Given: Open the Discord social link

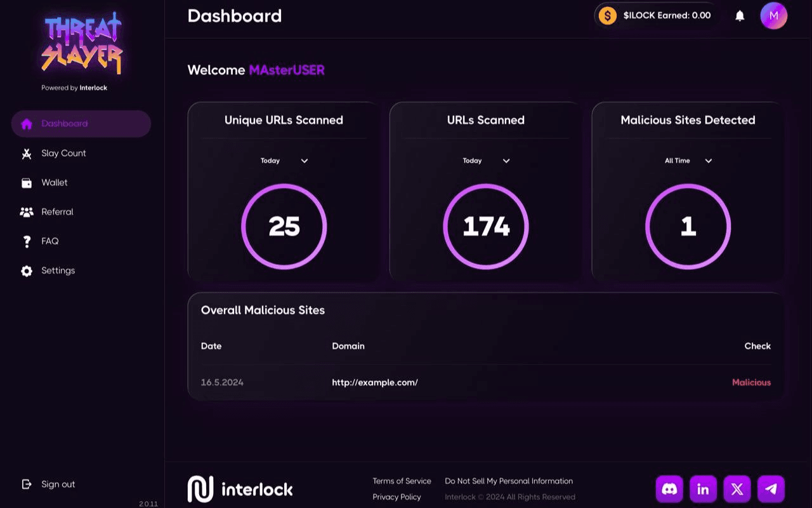Looking at the screenshot, I should pyautogui.click(x=669, y=489).
